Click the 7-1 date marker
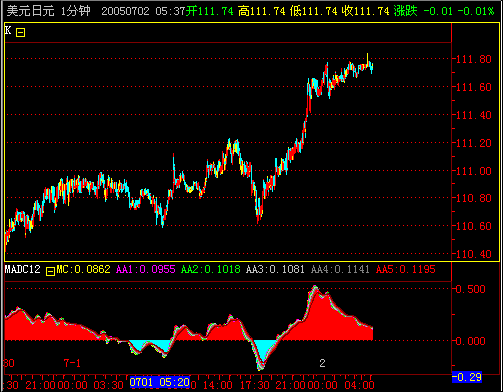This screenshot has height=392, width=503. [72, 363]
